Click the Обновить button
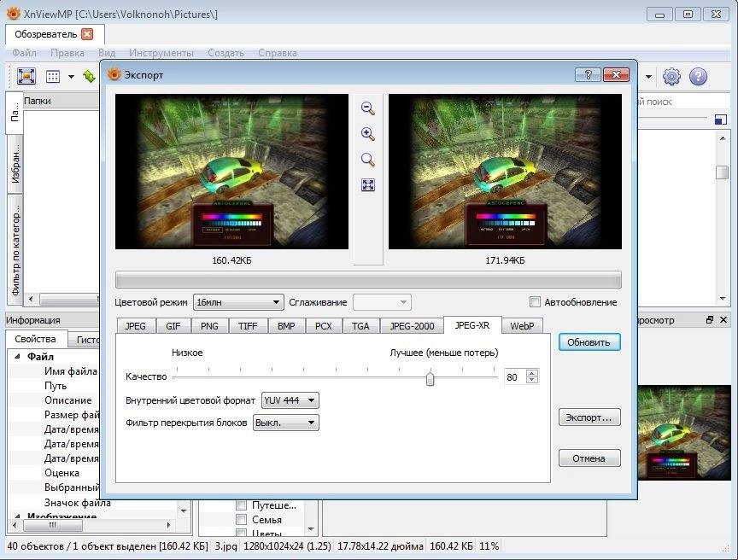The width and height of the screenshot is (738, 560). point(589,341)
